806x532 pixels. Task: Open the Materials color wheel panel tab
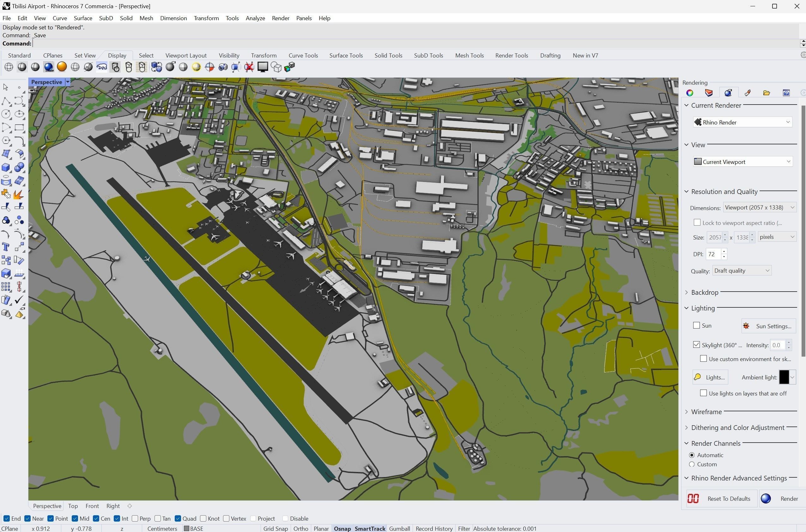[x=690, y=93]
